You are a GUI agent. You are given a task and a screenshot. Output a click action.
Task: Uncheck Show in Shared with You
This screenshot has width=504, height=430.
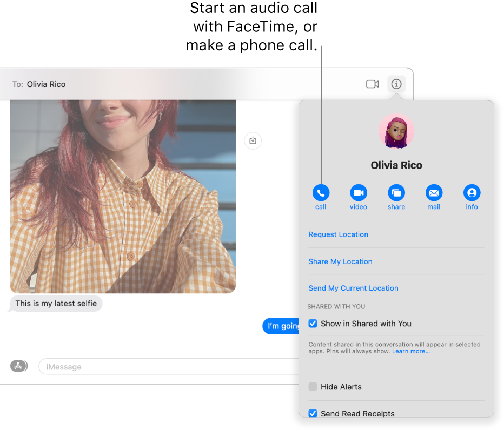(313, 324)
